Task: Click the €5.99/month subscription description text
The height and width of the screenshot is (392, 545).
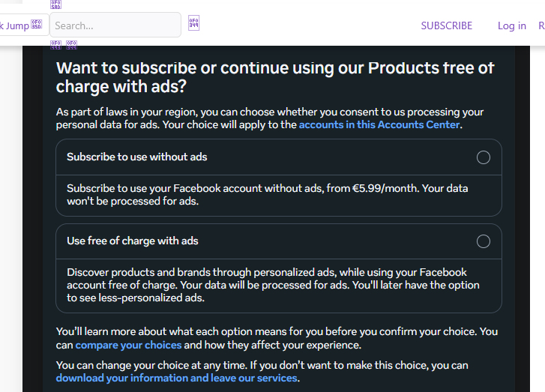Action: 268,195
